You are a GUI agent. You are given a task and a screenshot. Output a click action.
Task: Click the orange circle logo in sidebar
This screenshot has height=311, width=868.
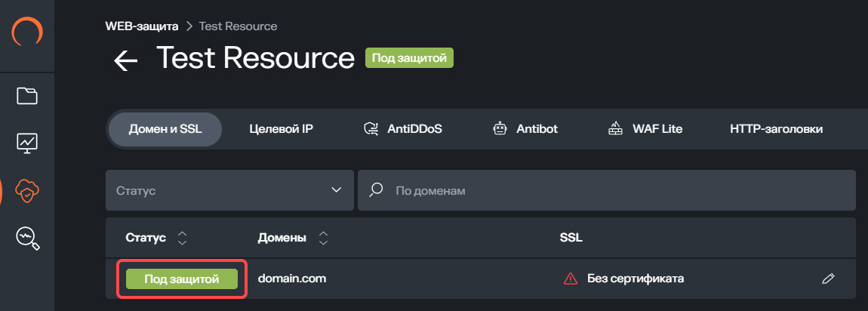point(27,34)
